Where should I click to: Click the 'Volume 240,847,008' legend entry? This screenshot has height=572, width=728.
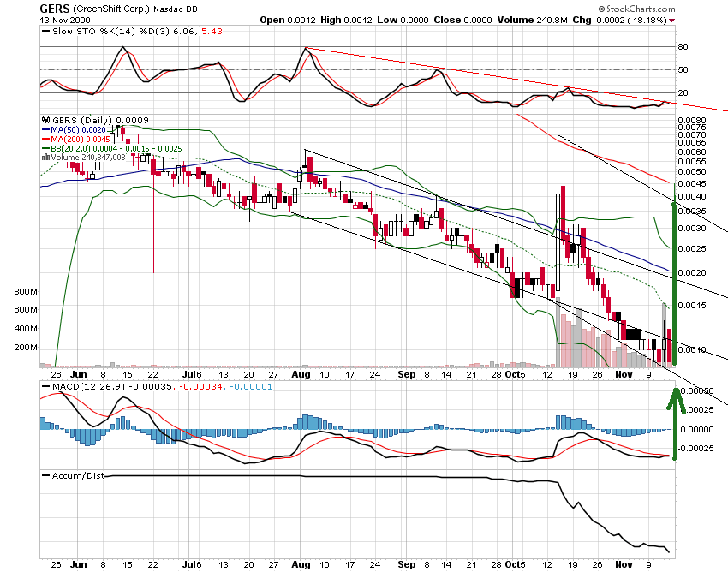point(88,158)
